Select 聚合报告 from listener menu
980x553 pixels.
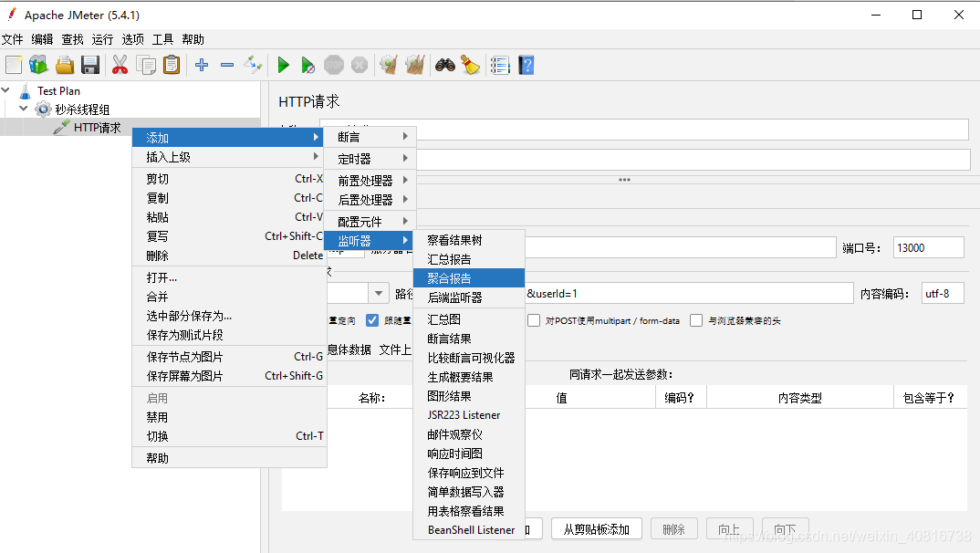pos(469,278)
